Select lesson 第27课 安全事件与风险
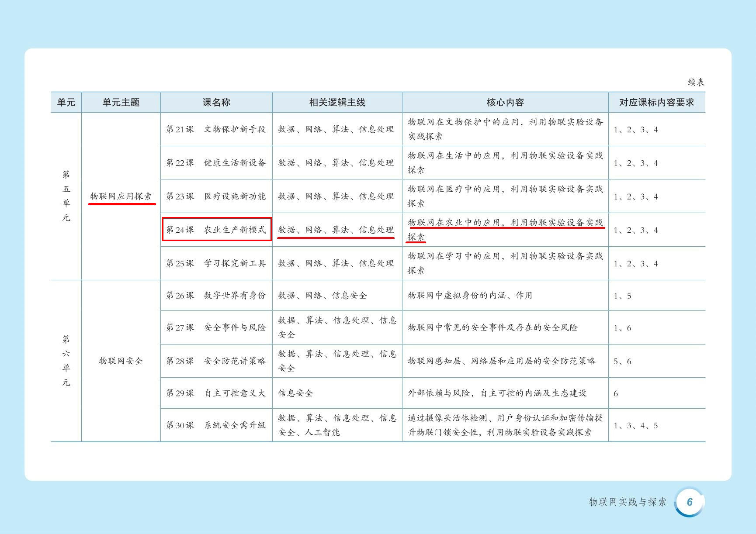 (x=216, y=327)
